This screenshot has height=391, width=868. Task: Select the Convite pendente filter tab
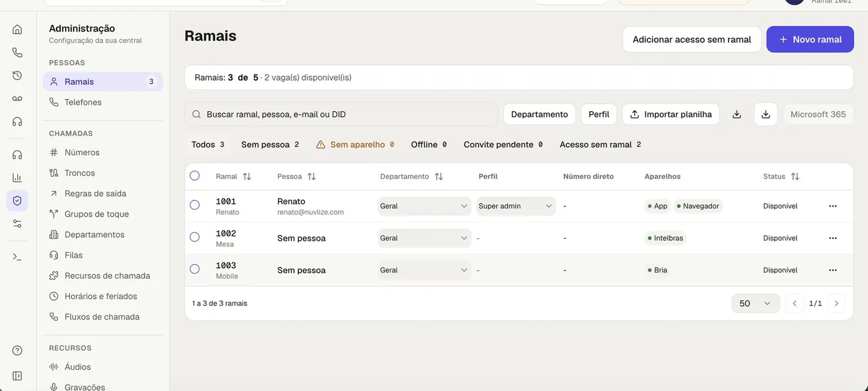pyautogui.click(x=503, y=145)
